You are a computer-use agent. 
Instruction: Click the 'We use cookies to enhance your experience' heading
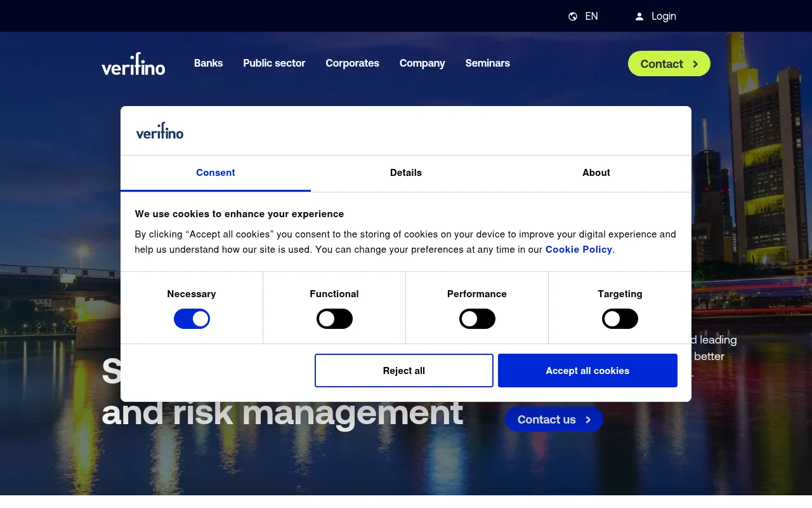click(x=239, y=214)
